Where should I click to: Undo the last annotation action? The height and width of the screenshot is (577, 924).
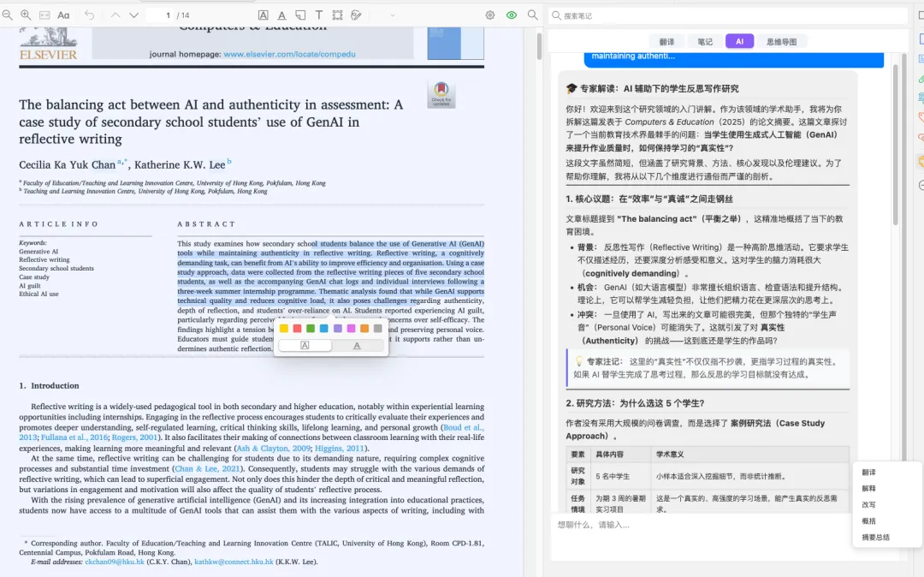pyautogui.click(x=89, y=15)
